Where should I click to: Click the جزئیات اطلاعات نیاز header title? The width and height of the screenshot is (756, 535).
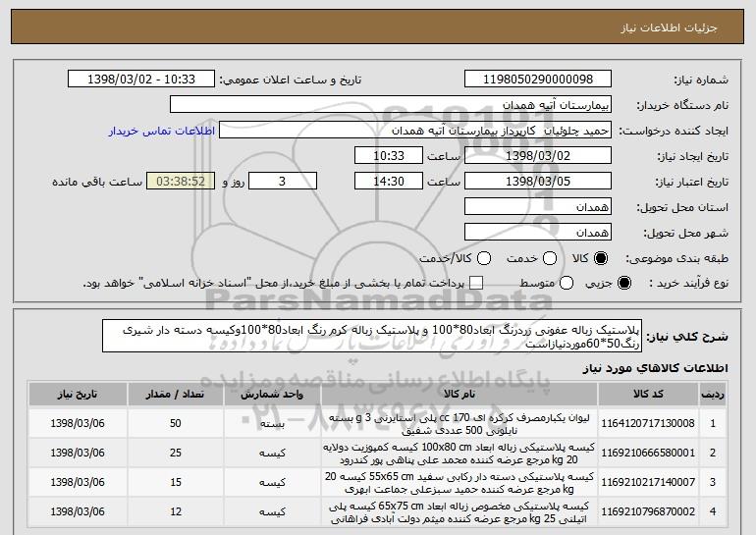coord(669,27)
